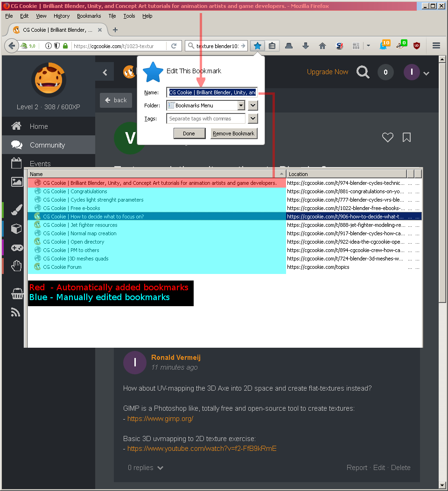The image size is (448, 491).
Task: Select bookmark 'CG Cookie Forum'
Action: [157, 267]
